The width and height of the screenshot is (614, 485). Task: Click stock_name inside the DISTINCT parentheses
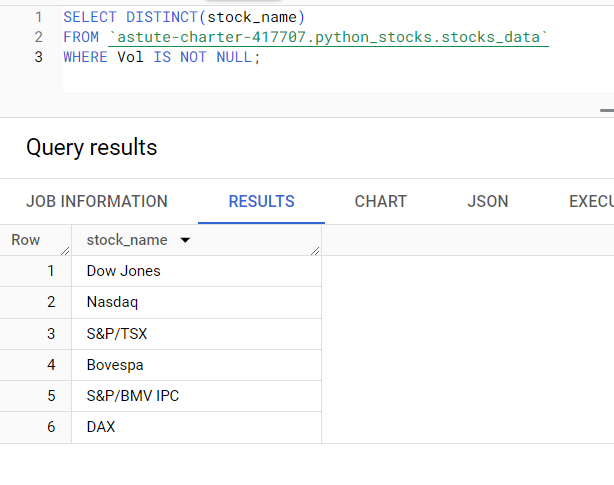coord(252,17)
